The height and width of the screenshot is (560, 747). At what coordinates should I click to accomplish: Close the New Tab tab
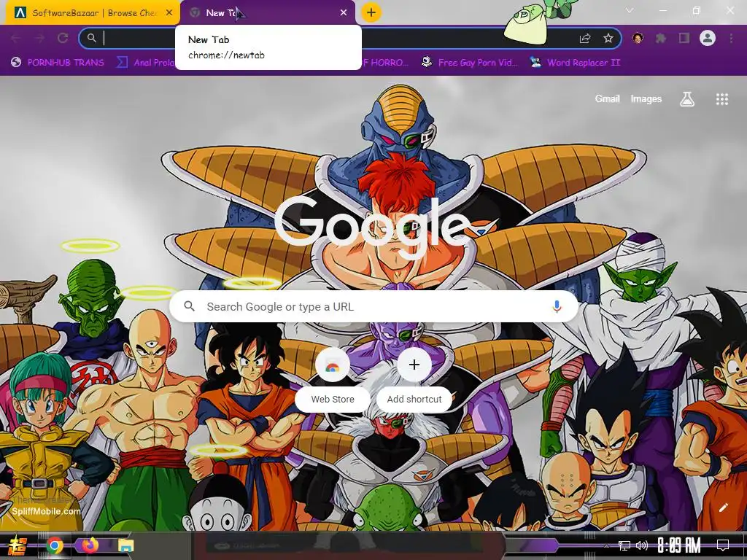(x=344, y=13)
